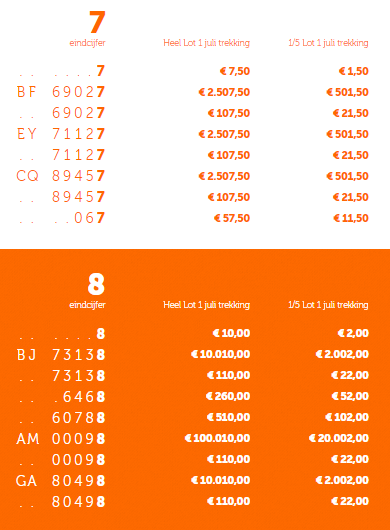This screenshot has height=530, width=390.
Task: Click 'Heel Lot 1 juli trekking' in orange section
Action: point(206,305)
